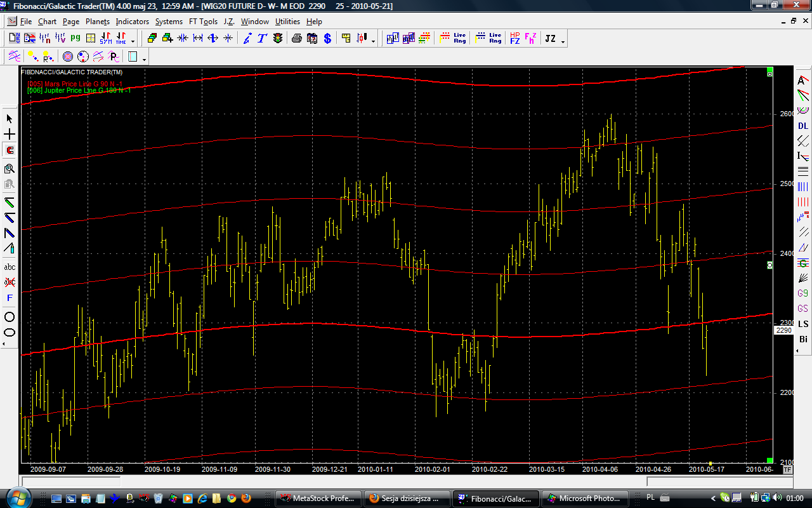Click the HP FZ toolbar icon
This screenshot has height=508, width=812.
pos(514,39)
